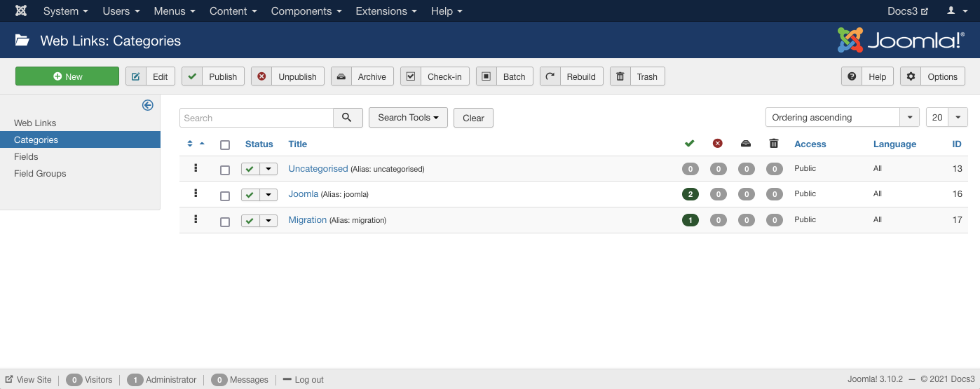
Task: Open the list limit 20 dropdown
Action: 946,118
